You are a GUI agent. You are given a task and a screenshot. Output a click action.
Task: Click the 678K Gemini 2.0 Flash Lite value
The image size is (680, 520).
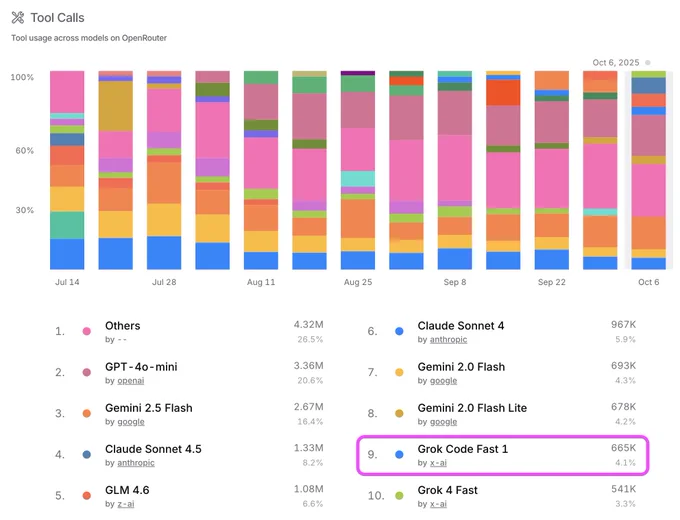[623, 407]
